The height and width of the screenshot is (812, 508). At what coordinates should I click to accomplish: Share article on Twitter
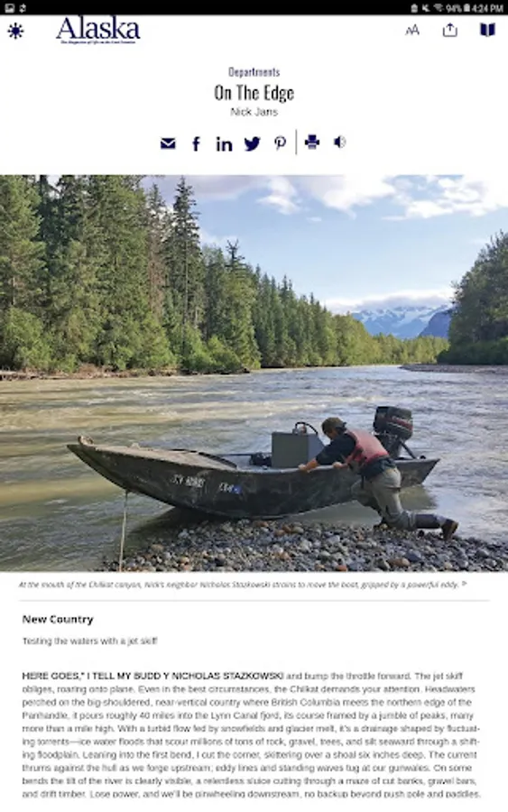[252, 143]
